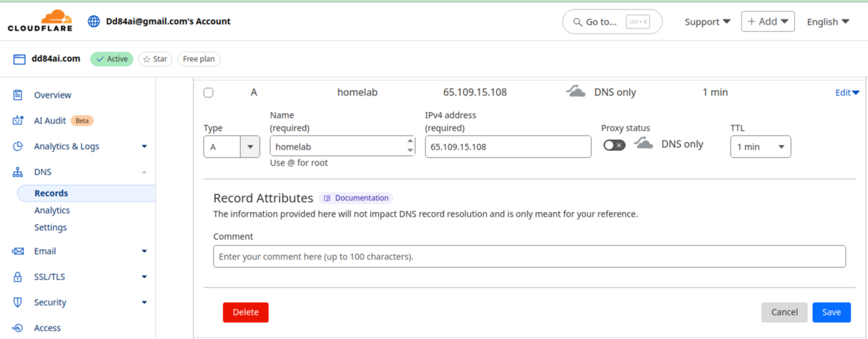This screenshot has height=339, width=868.
Task: Toggle the Proxy status switch
Action: pyautogui.click(x=614, y=145)
